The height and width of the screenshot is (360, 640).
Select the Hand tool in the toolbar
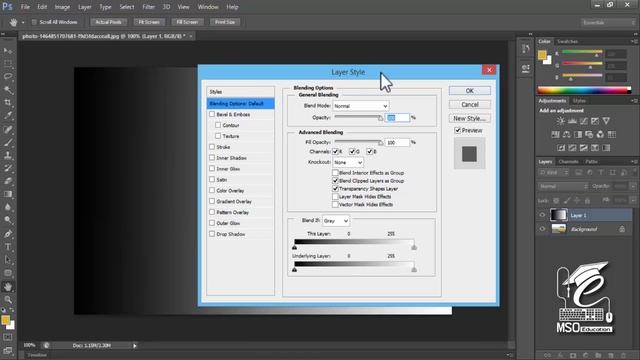[8, 287]
